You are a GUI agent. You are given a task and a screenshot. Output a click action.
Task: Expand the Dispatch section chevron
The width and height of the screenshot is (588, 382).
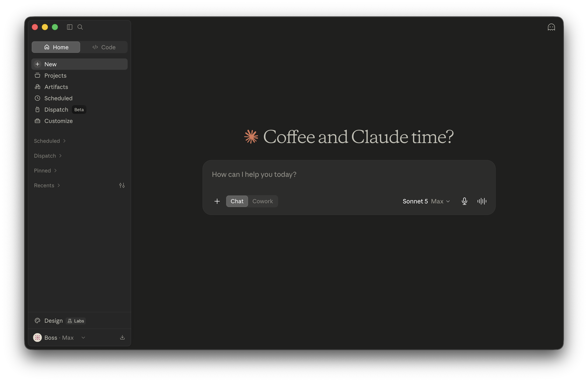tap(60, 156)
